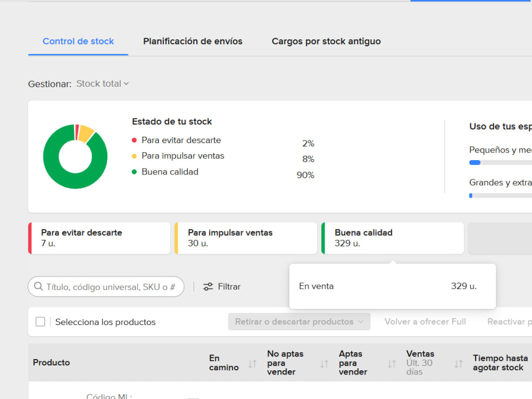Open the Control de stock tab
The height and width of the screenshot is (399, 532).
click(x=78, y=41)
